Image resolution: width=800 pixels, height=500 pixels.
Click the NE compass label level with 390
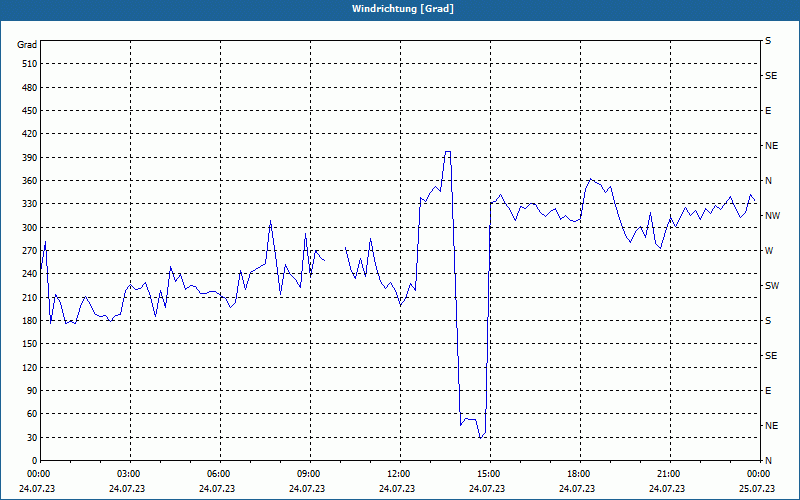point(771,146)
